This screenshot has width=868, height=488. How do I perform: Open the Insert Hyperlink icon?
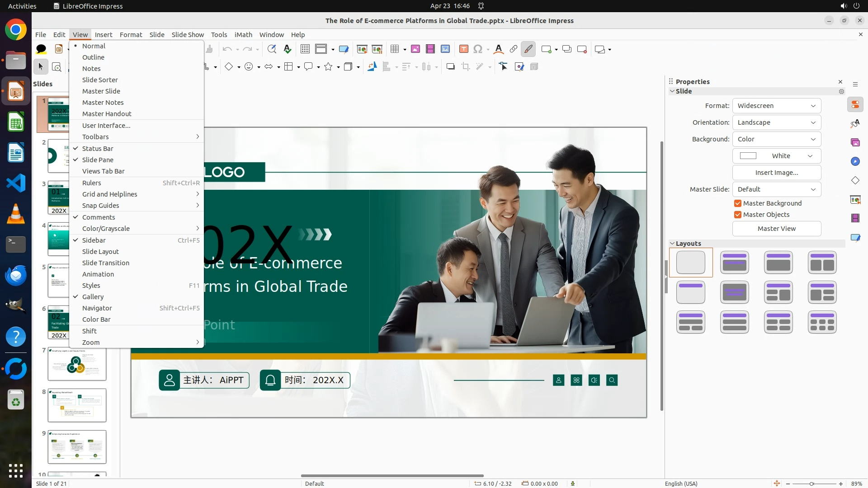pyautogui.click(x=513, y=49)
